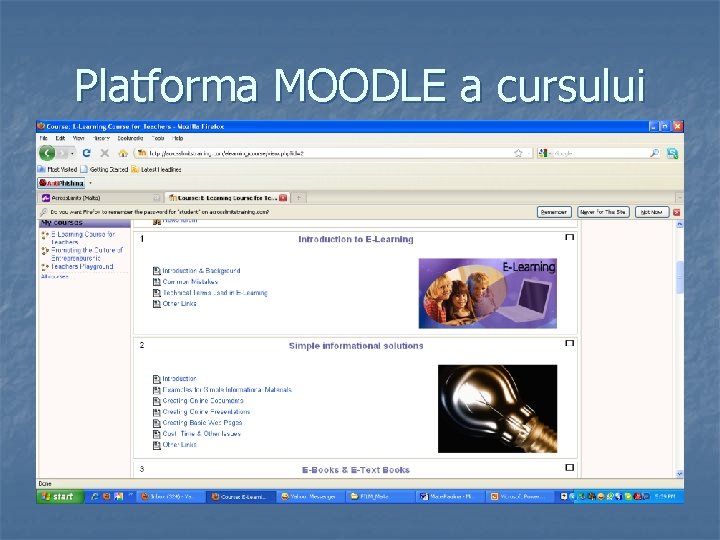
Task: Run search with the magnifier icon
Action: [654, 153]
